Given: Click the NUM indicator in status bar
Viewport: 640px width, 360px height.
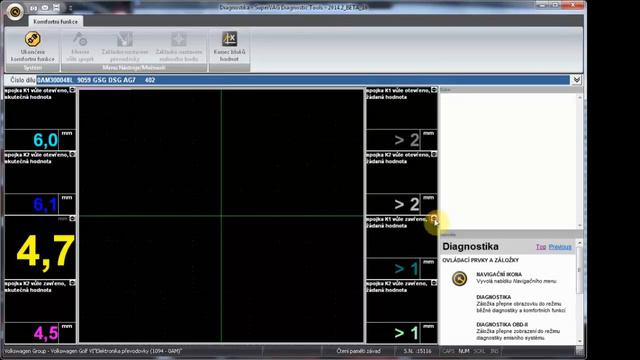Looking at the screenshot, I should (464, 351).
